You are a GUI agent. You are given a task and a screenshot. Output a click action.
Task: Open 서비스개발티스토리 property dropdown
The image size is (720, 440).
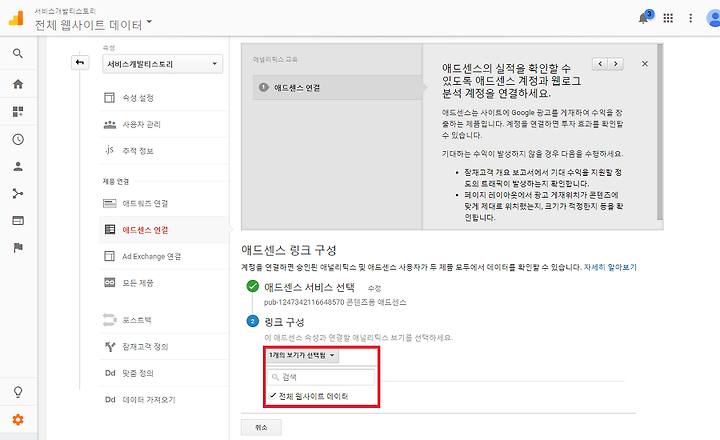[x=163, y=64]
